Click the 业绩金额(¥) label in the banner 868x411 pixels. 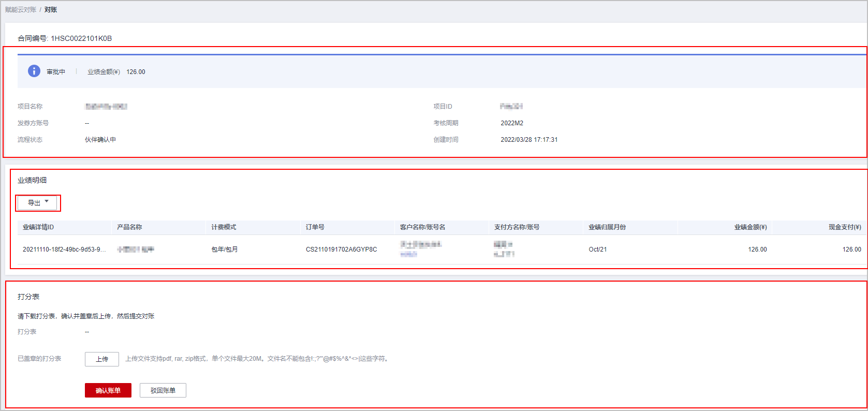(104, 72)
